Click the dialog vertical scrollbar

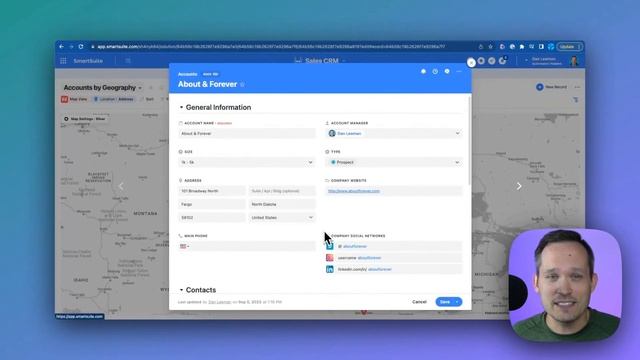click(469, 141)
